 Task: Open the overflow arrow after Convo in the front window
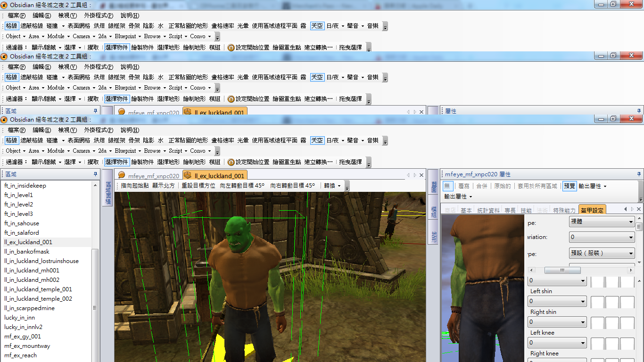217,152
